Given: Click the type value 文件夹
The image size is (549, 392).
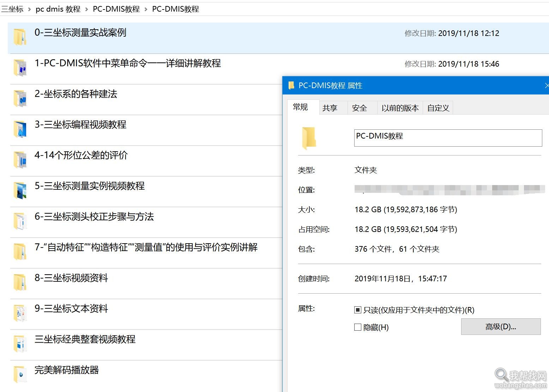Looking at the screenshot, I should (366, 170).
